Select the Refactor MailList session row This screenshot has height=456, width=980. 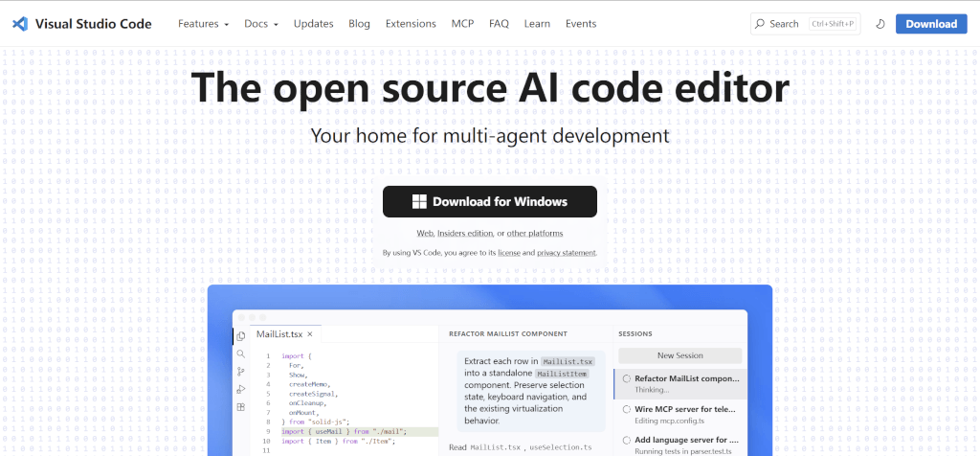[680, 383]
